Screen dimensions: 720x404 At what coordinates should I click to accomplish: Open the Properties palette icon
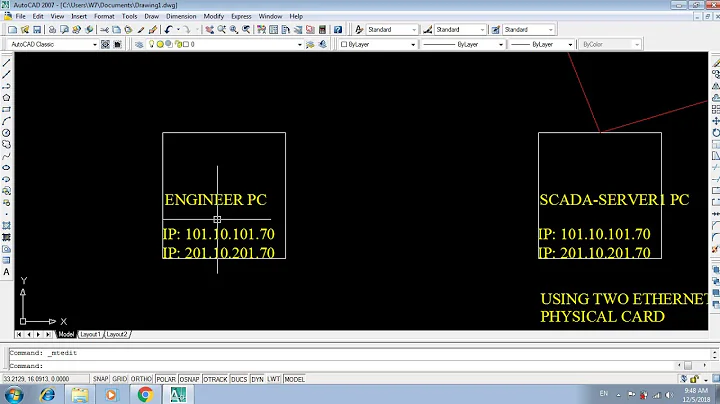pos(261,29)
